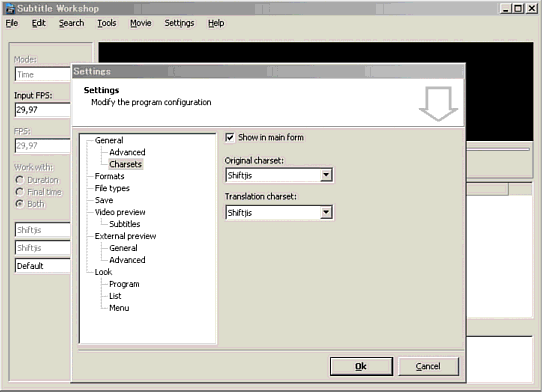The width and height of the screenshot is (542, 392).
Task: Minimize the Subtitle Workshop window
Action: pos(506,9)
